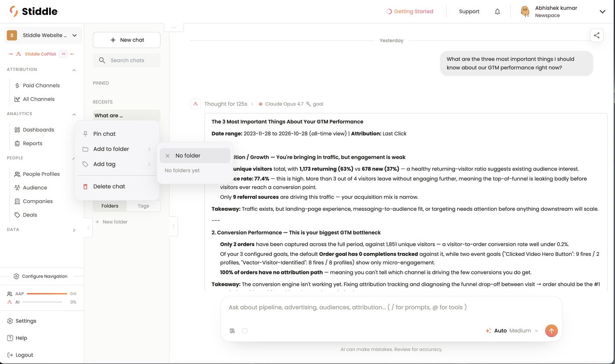
Task: Collapse the Analytics section
Action: (x=74, y=114)
